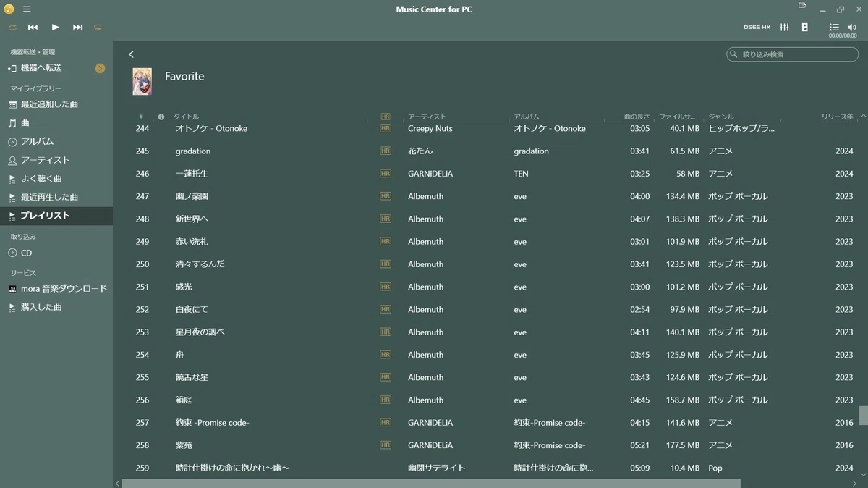Click HR badge on the gradation row
Image resolution: width=868 pixels, height=488 pixels.
click(x=386, y=151)
